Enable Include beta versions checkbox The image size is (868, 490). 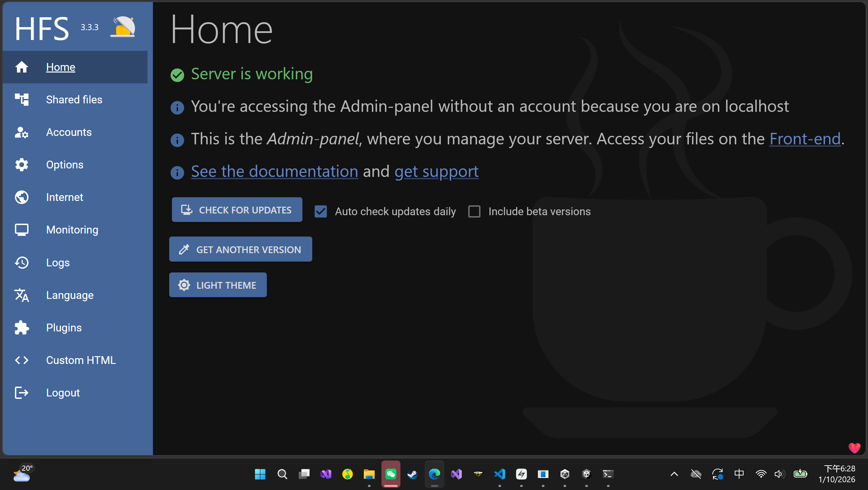click(x=474, y=211)
